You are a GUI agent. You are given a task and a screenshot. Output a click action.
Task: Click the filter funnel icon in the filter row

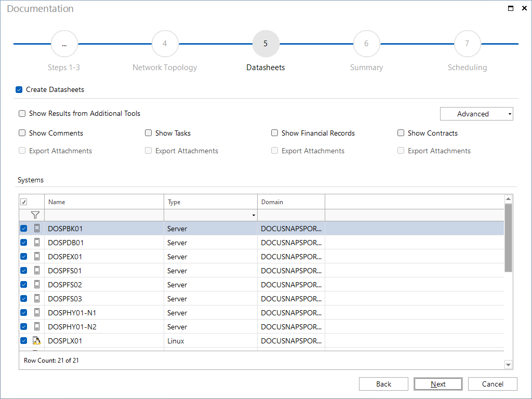(35, 215)
